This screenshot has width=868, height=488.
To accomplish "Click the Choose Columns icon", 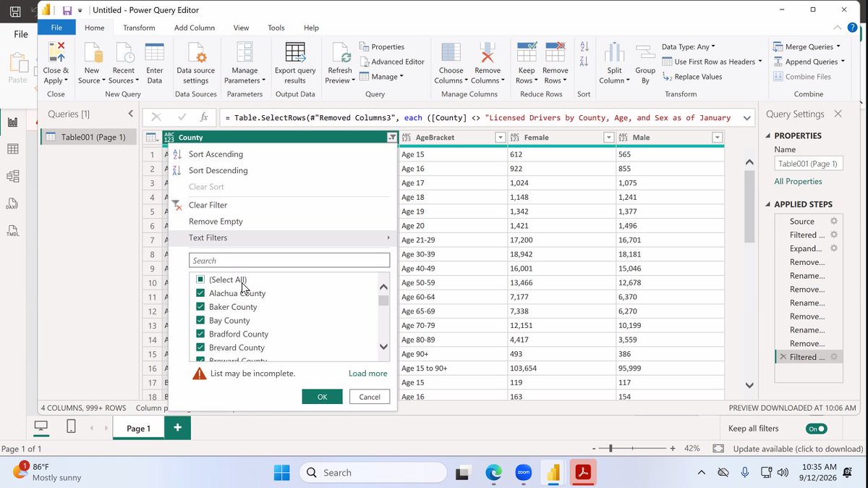I will pos(451,52).
